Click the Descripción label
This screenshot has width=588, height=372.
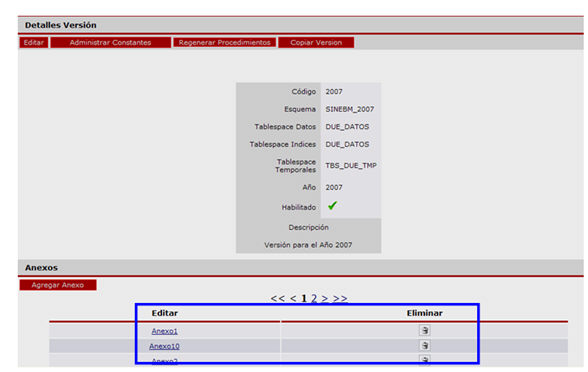(x=308, y=227)
